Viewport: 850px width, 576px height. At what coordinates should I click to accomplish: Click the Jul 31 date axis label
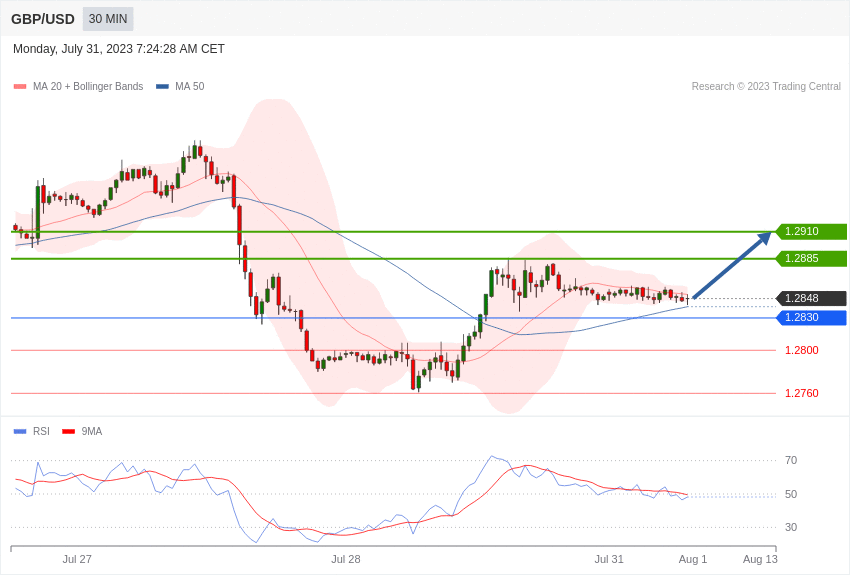coord(609,559)
